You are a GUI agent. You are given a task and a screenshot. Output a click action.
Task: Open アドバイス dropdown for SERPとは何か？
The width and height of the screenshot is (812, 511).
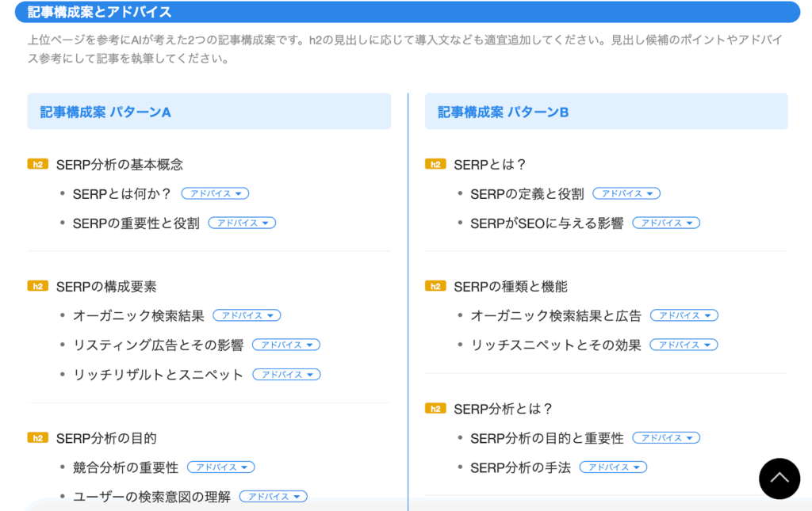click(x=215, y=193)
